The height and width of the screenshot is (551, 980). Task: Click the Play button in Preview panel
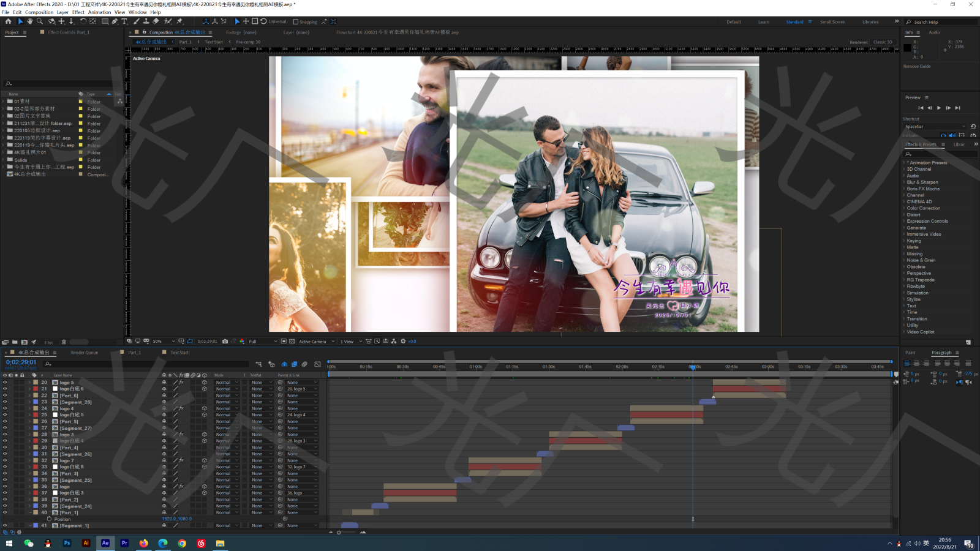[x=939, y=108]
